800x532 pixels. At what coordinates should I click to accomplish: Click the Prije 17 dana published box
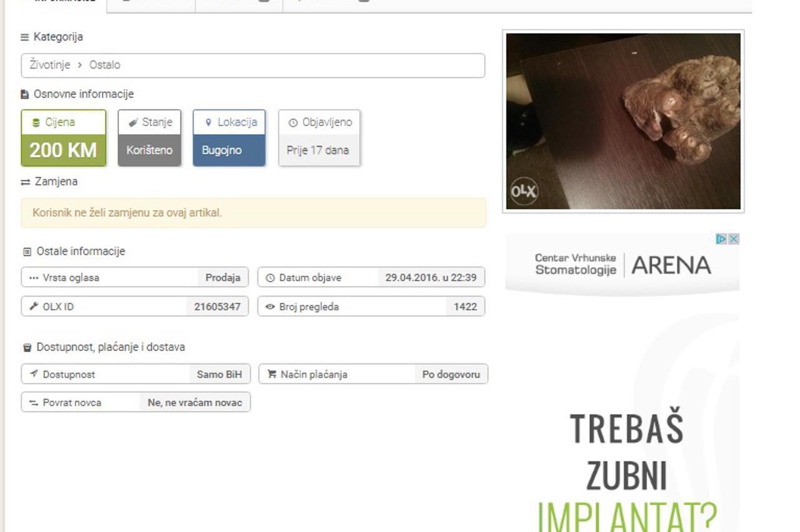click(319, 138)
